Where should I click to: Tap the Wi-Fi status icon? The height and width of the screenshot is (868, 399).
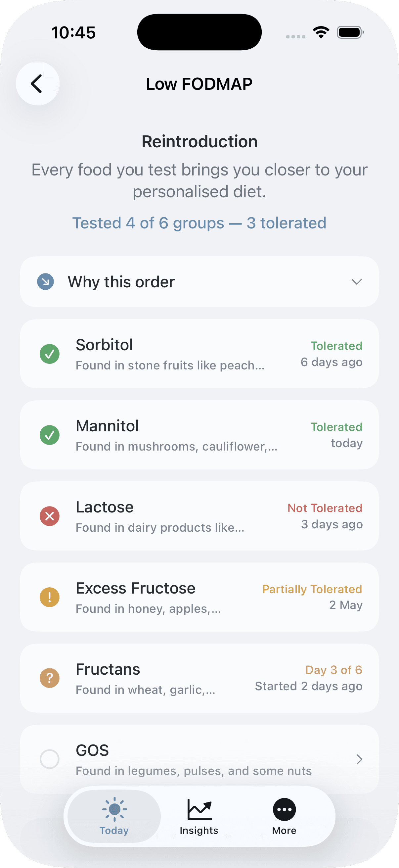pyautogui.click(x=321, y=32)
